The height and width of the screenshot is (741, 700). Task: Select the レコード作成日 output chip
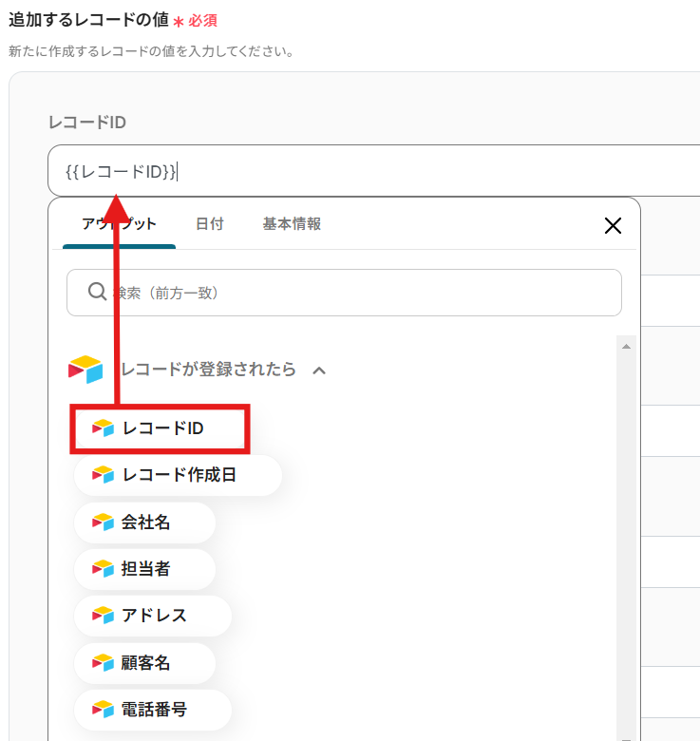pos(178,475)
